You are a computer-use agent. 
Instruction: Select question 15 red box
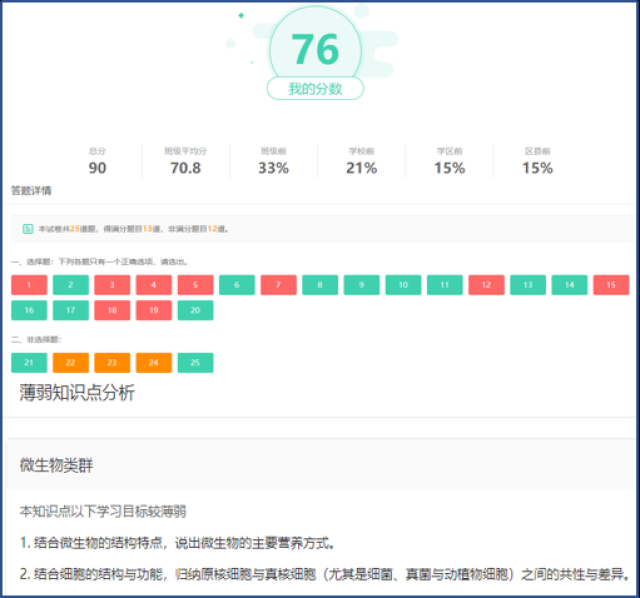pyautogui.click(x=610, y=285)
